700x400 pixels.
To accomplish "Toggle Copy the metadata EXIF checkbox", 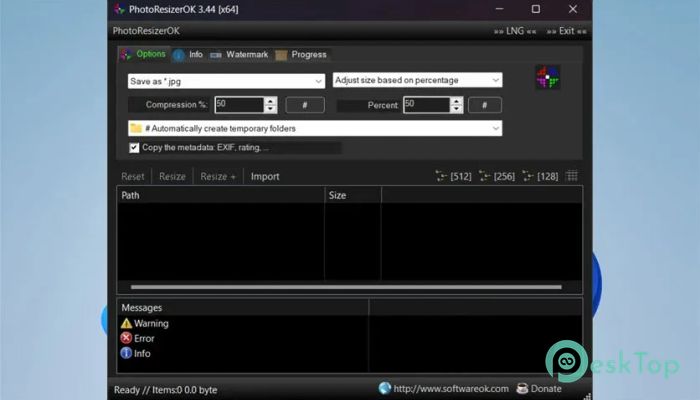I will pos(134,148).
